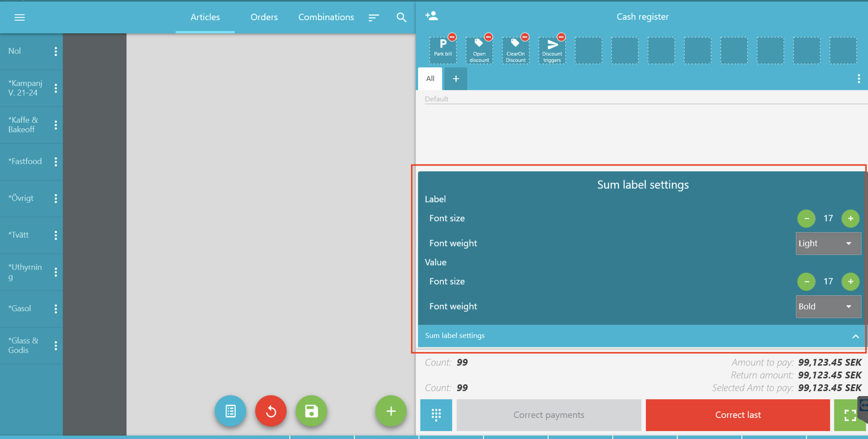Click the add customer icon

[432, 16]
